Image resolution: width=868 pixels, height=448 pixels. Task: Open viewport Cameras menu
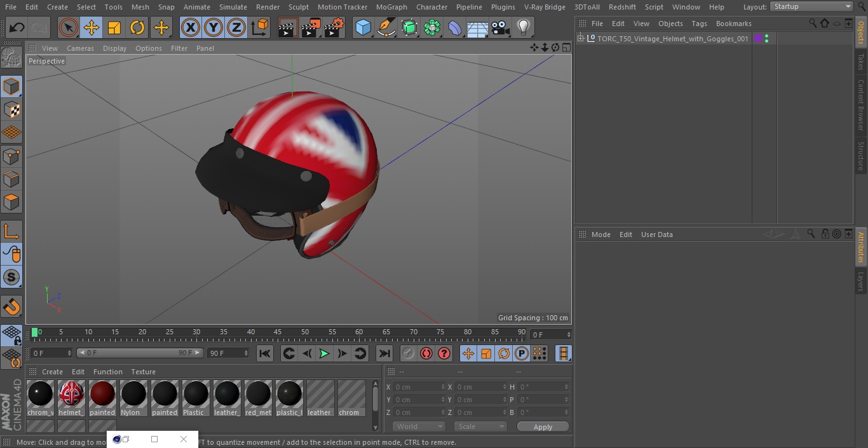[x=80, y=48]
